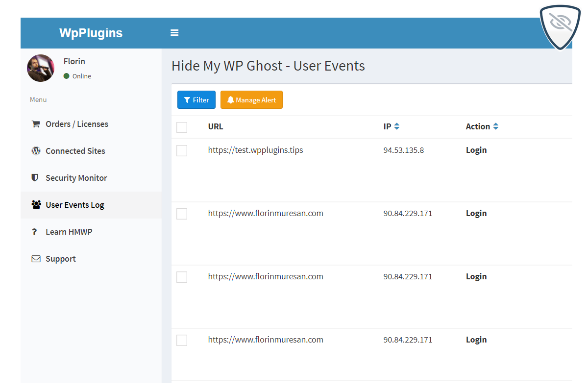This screenshot has height=392, width=588.
Task: Click the shield icon beside Security Monitor
Action: click(x=35, y=178)
